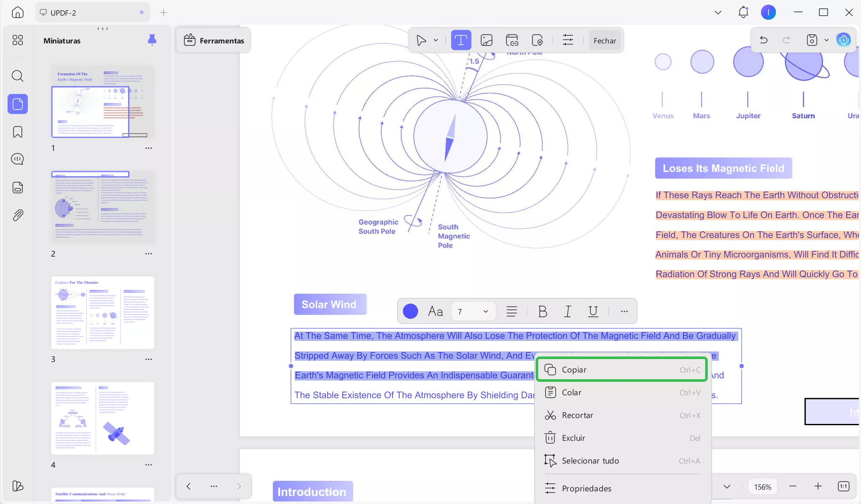Click the blue text color swatch
This screenshot has width=861, height=504.
[410, 311]
